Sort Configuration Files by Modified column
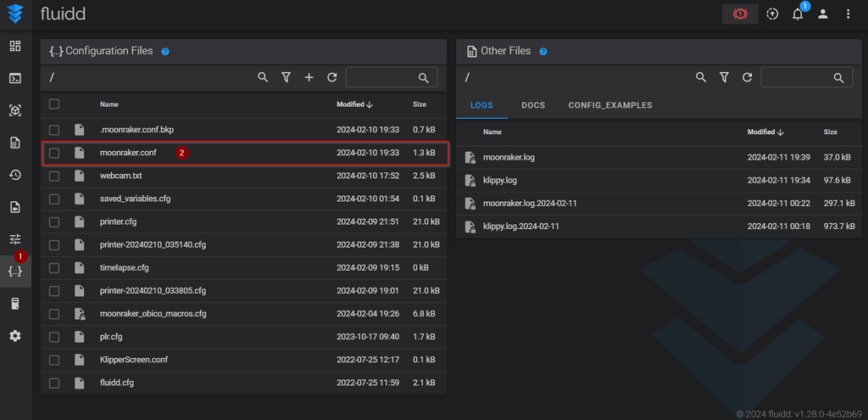 pos(354,104)
